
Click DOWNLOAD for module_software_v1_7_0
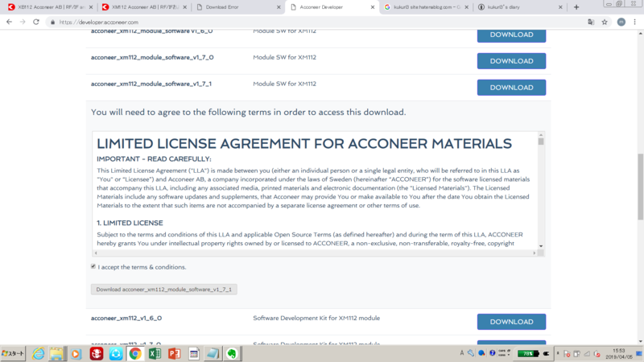[x=511, y=61]
